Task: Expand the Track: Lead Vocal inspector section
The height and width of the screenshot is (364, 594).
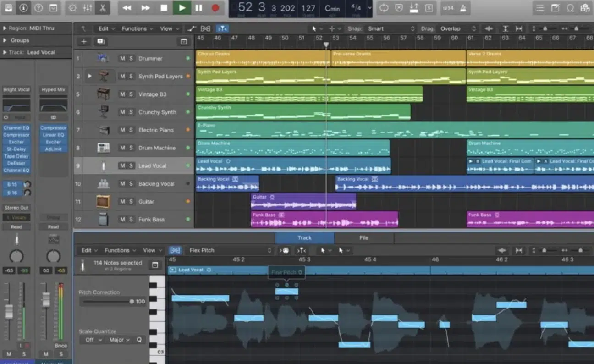Action: 5,52
